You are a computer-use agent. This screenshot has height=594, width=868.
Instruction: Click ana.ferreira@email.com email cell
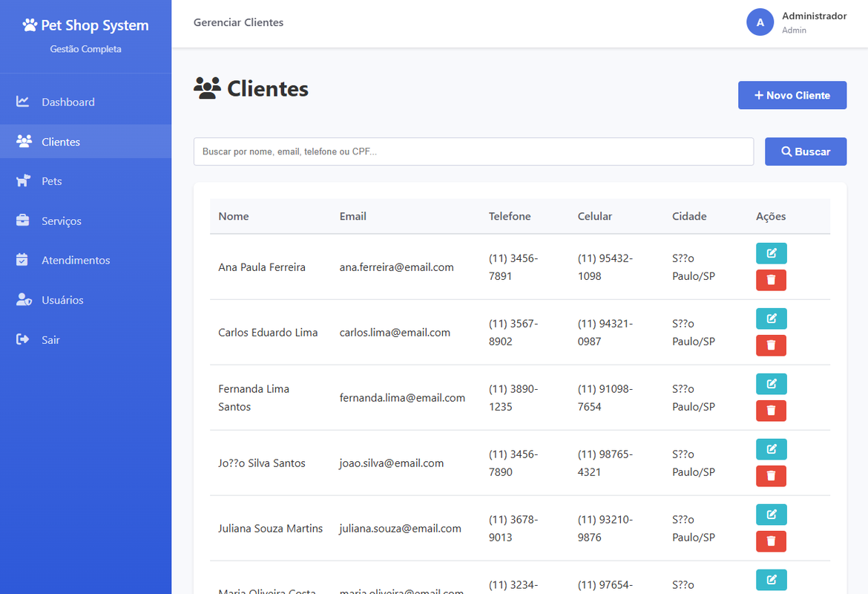click(x=396, y=267)
